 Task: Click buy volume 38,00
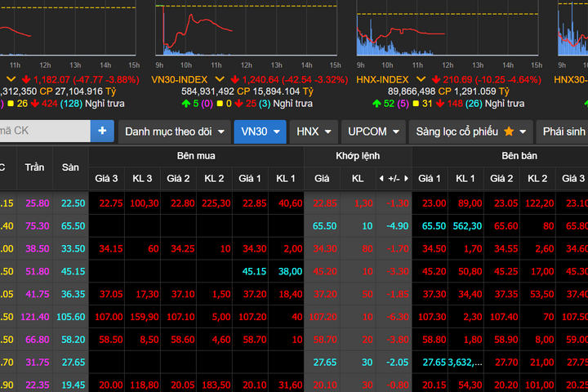click(x=290, y=271)
